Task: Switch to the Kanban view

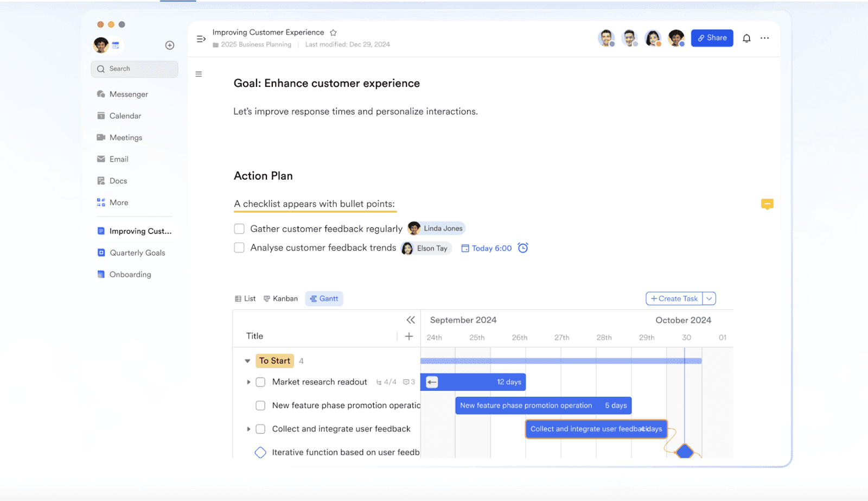Action: [280, 298]
